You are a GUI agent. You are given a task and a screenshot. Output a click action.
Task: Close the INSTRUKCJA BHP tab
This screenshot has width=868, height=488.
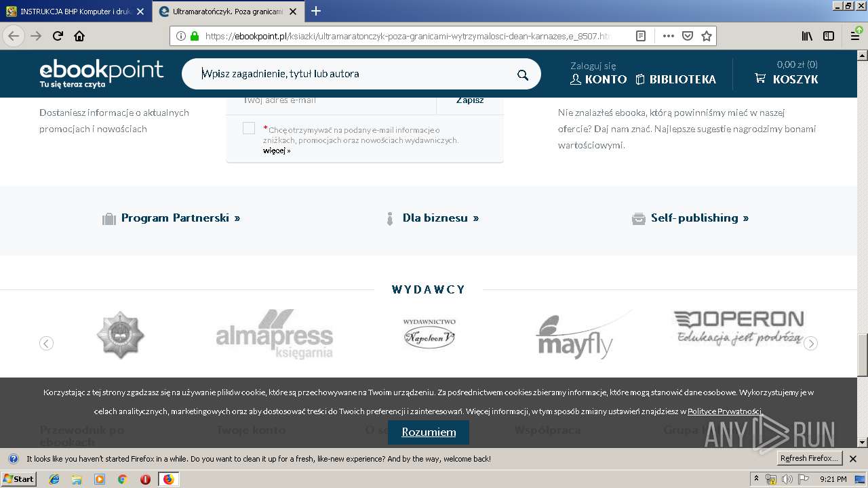(x=140, y=12)
